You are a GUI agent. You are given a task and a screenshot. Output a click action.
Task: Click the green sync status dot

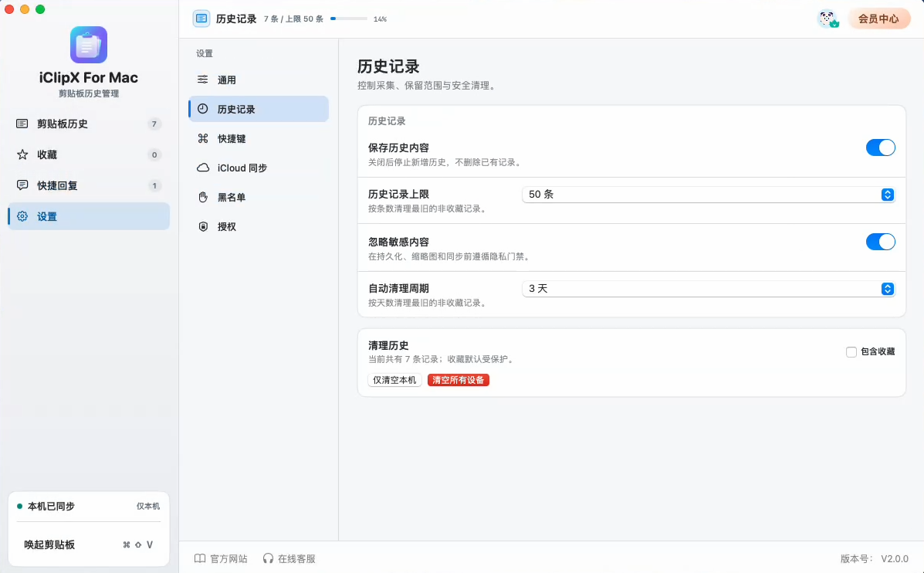point(19,507)
